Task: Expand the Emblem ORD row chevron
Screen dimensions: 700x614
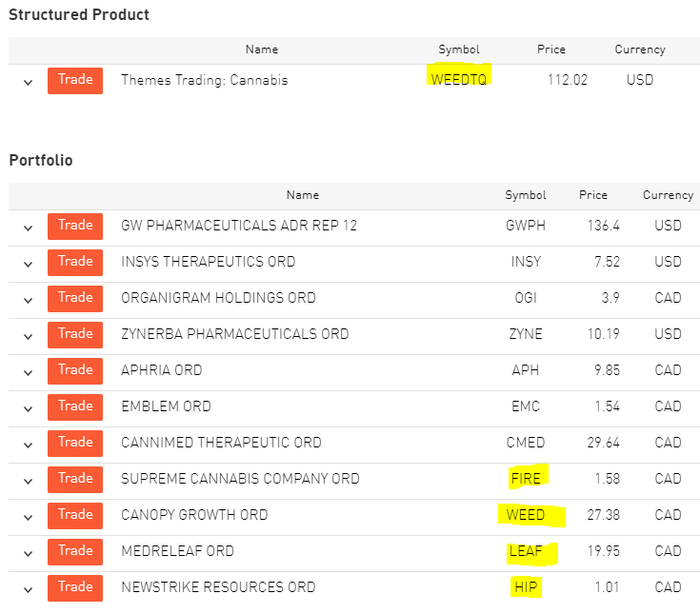Action: coord(29,408)
